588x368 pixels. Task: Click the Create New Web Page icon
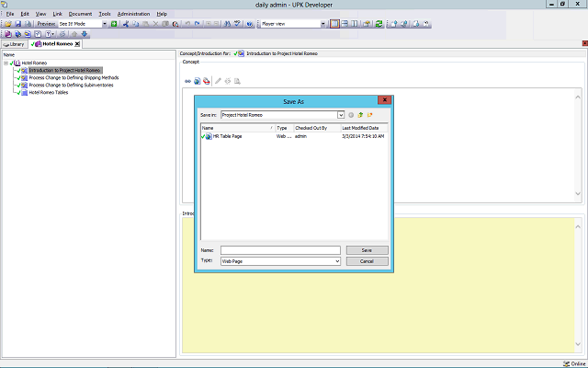coord(197,81)
